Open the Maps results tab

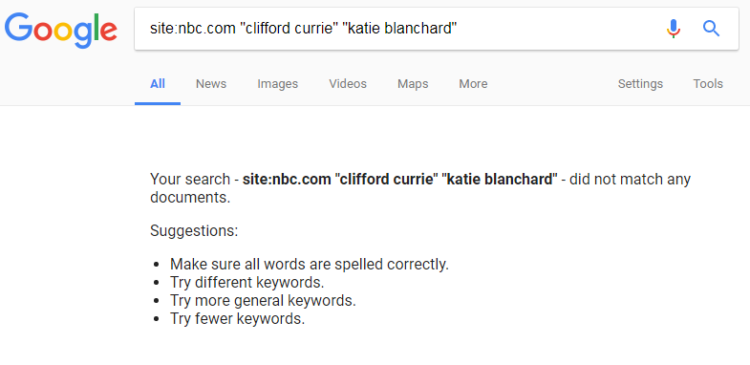coord(413,84)
